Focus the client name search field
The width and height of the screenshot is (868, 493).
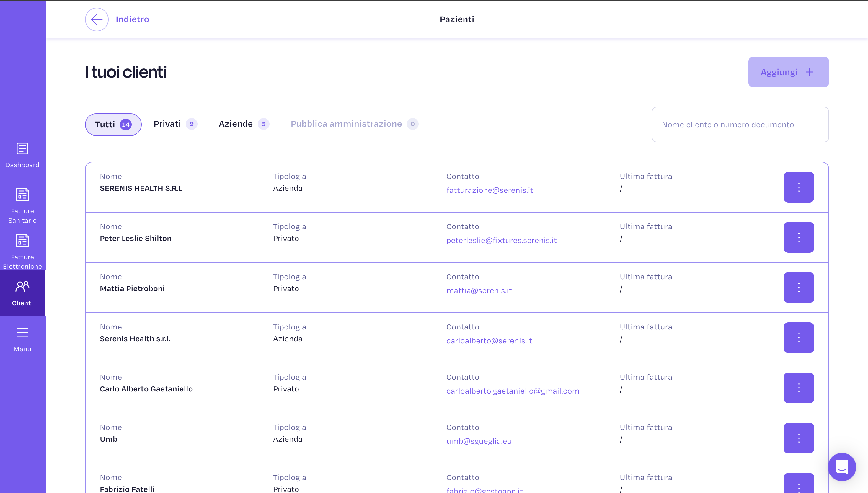pos(740,125)
